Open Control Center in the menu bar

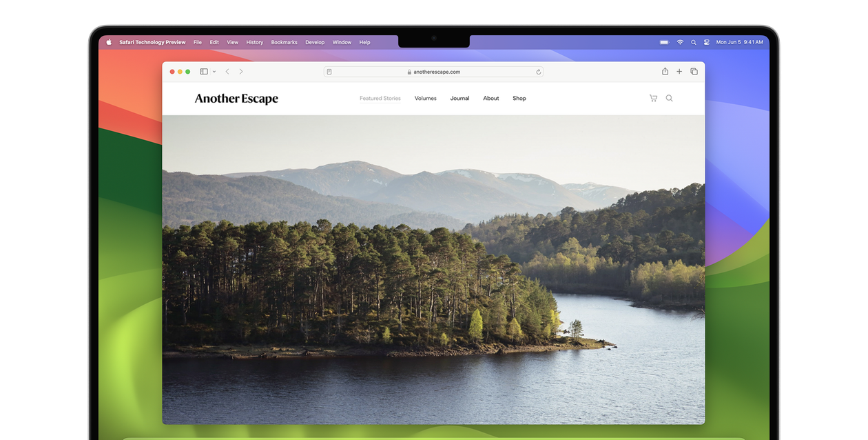click(x=707, y=42)
